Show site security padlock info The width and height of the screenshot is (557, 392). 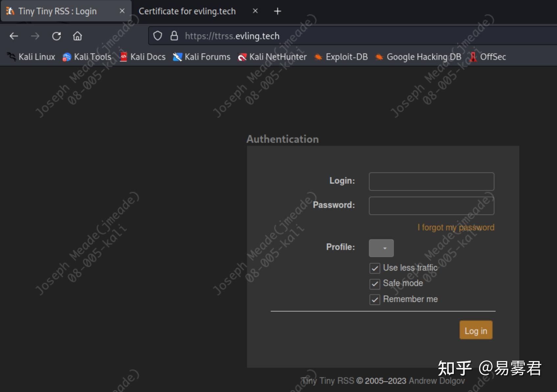174,36
